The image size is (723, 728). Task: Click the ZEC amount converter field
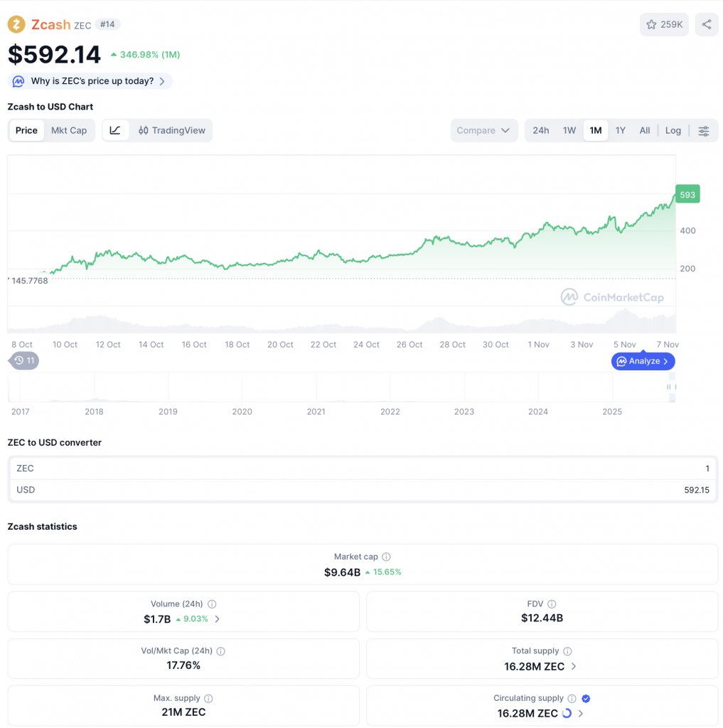coord(363,469)
